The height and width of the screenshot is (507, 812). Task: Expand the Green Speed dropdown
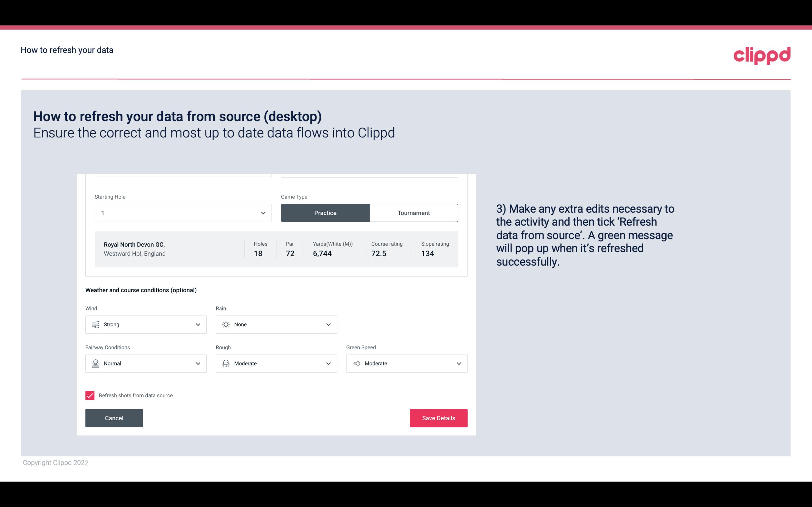[458, 363]
